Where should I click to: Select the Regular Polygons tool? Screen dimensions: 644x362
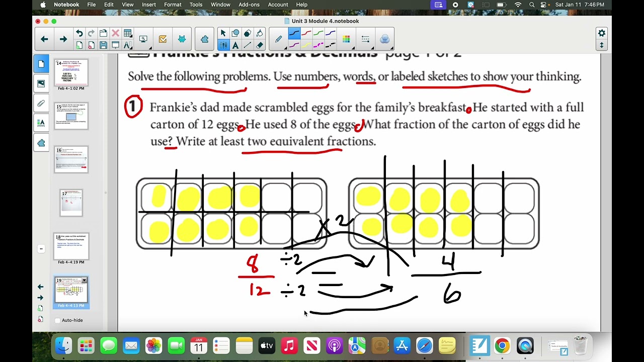pyautogui.click(x=247, y=33)
